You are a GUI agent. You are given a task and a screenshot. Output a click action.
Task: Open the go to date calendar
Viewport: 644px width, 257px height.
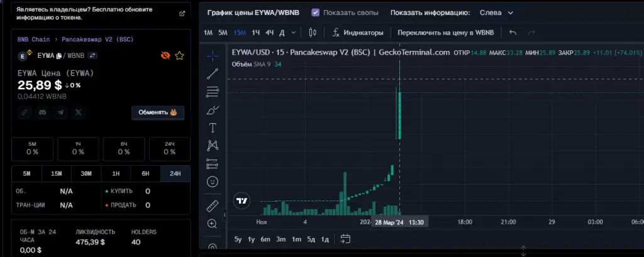pos(345,239)
